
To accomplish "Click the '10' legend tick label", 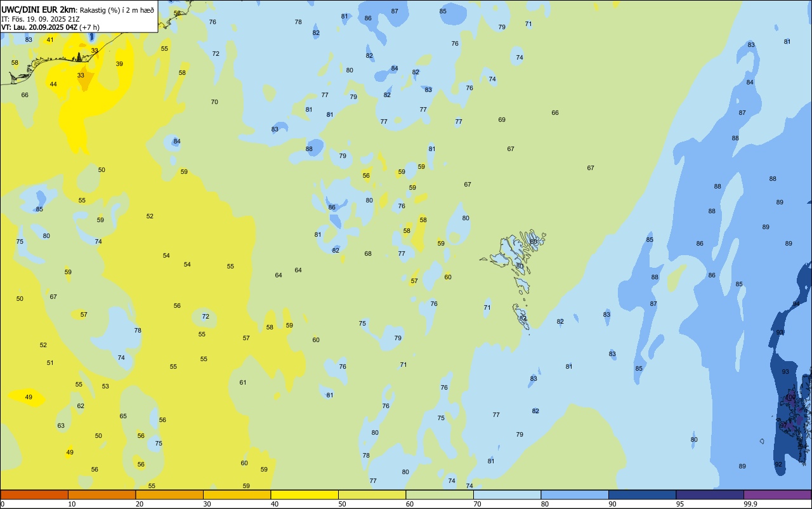I will click(72, 504).
